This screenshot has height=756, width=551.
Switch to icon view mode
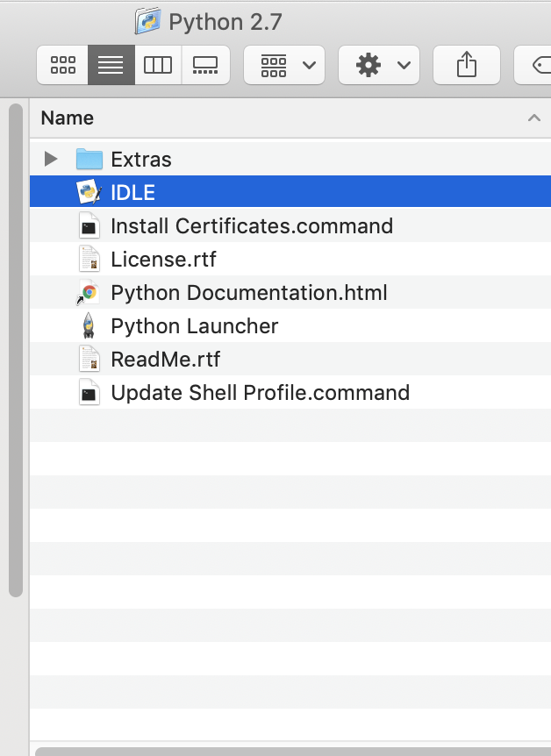pyautogui.click(x=63, y=65)
